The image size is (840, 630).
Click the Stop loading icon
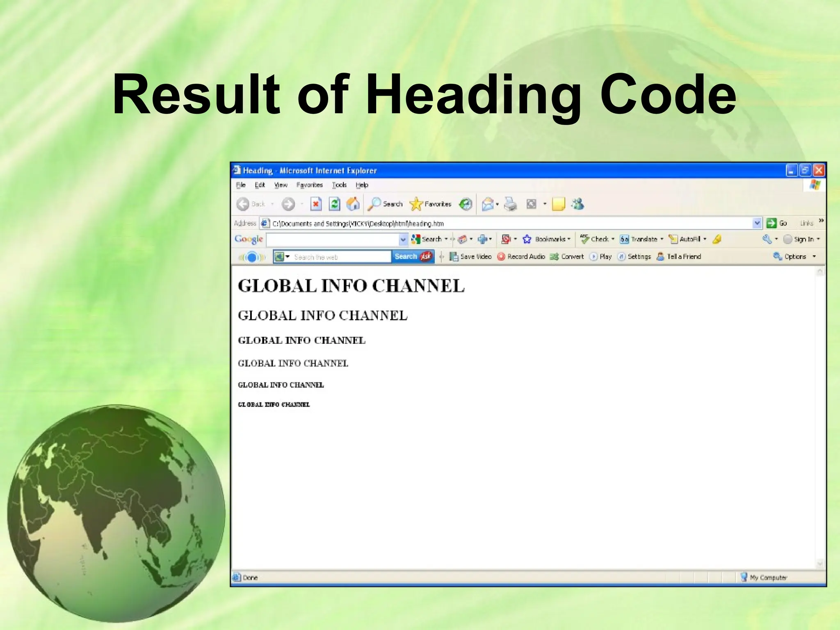point(316,204)
